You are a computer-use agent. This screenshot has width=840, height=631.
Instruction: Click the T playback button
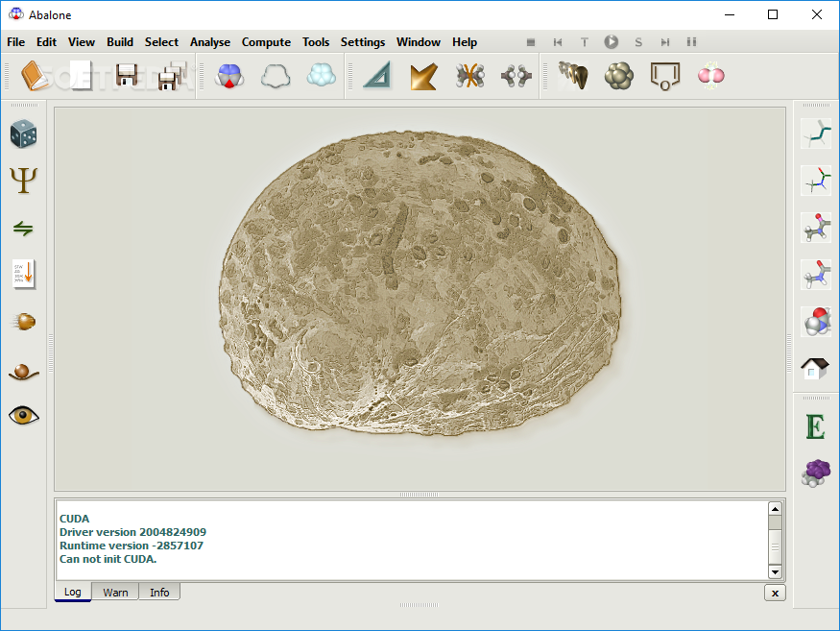[585, 42]
